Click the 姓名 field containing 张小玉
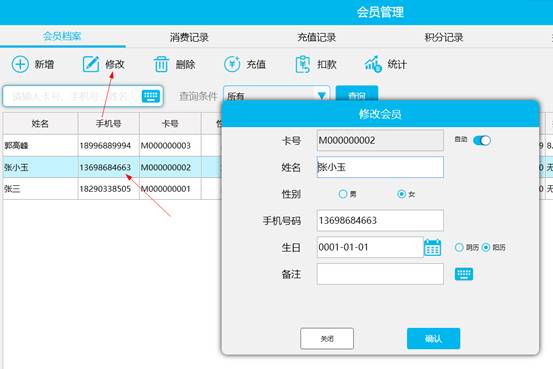This screenshot has height=369, width=553. tap(380, 167)
